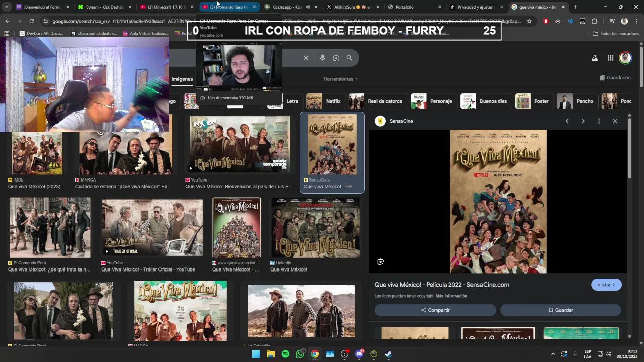
Task: Open Spotify from the taskbar
Action: pyautogui.click(x=285, y=354)
